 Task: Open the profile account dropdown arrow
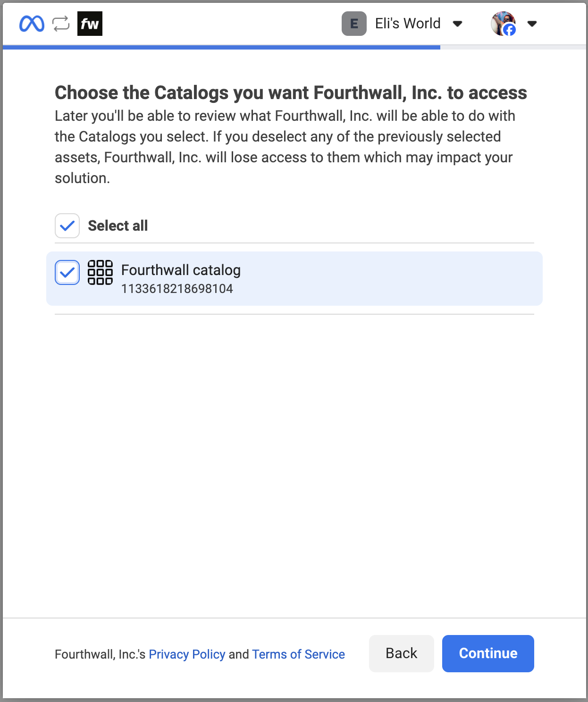532,24
